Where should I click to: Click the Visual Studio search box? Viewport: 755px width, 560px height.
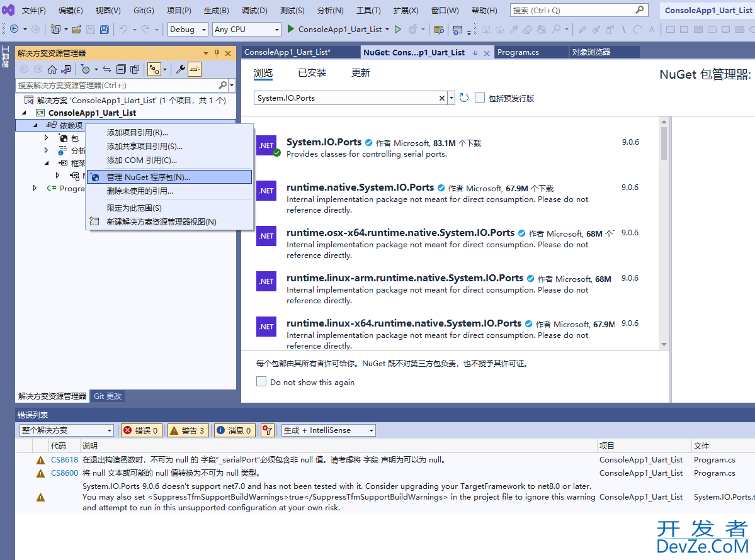[x=579, y=10]
